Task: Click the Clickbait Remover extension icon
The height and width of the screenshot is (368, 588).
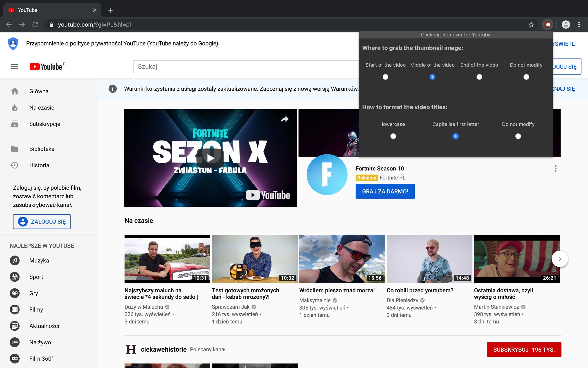Action: (x=547, y=25)
